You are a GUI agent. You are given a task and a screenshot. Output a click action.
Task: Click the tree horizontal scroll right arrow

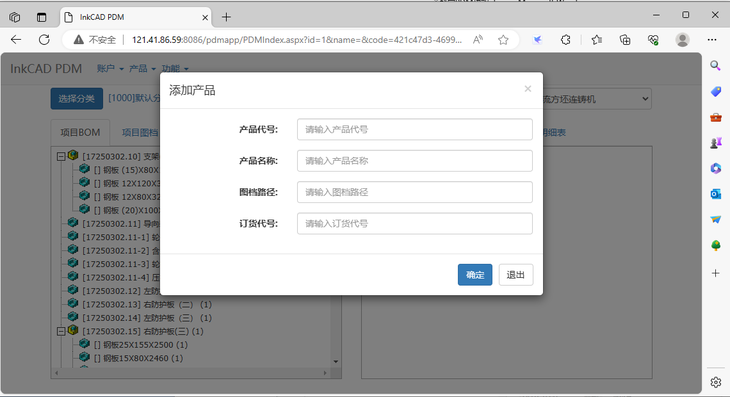325,373
